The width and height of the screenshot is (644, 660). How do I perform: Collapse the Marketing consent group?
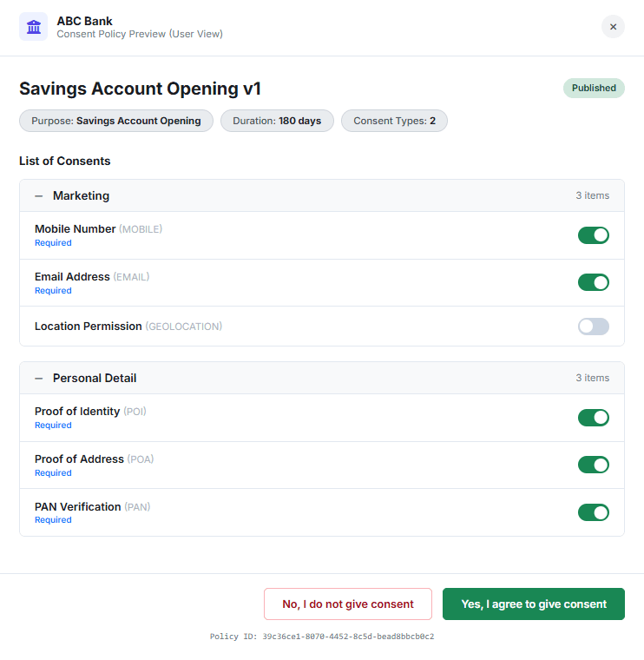point(39,196)
